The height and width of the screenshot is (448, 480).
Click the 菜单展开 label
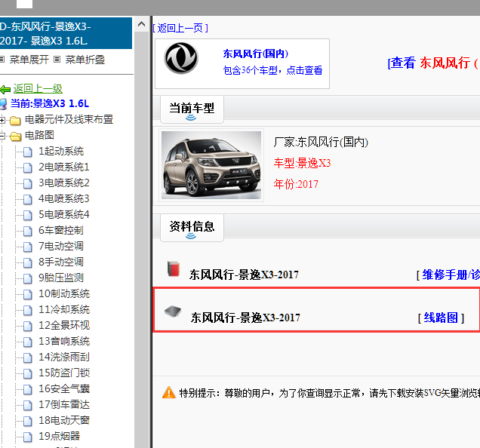pyautogui.click(x=29, y=60)
